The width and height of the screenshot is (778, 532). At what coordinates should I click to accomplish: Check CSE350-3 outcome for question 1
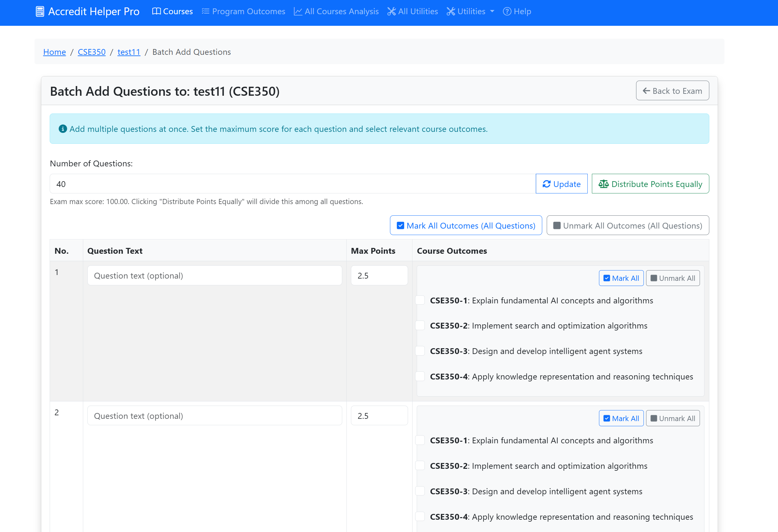pyautogui.click(x=420, y=351)
